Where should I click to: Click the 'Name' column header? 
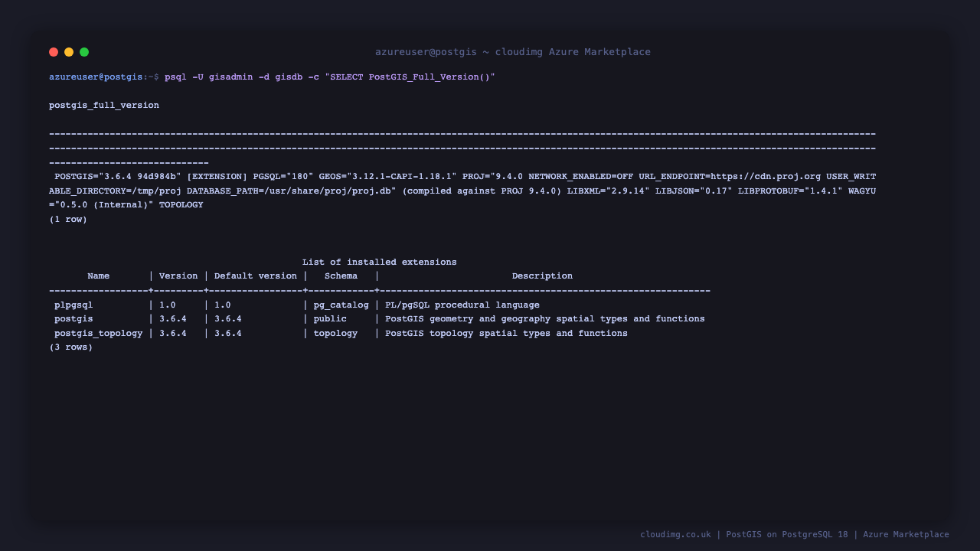[99, 276]
